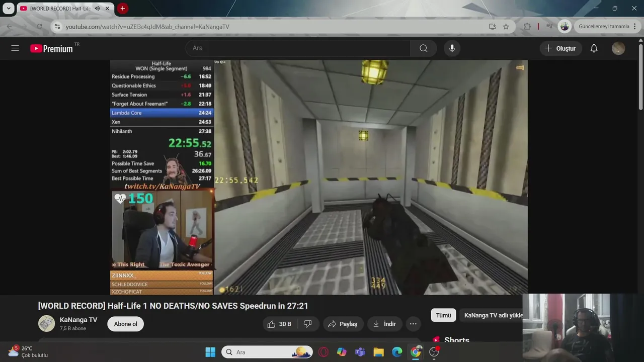Click the magnifier search button on YouTube
Screen dimensions: 644x362
tap(424, 48)
